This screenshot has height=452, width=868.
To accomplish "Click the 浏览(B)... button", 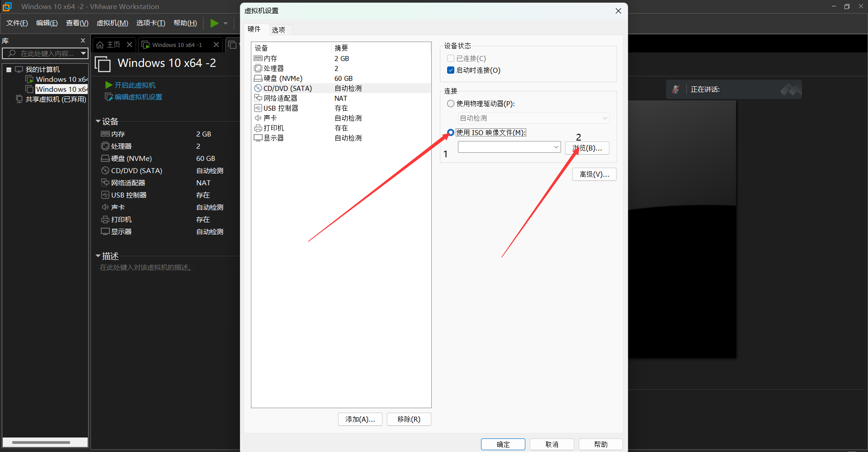I will coord(587,148).
